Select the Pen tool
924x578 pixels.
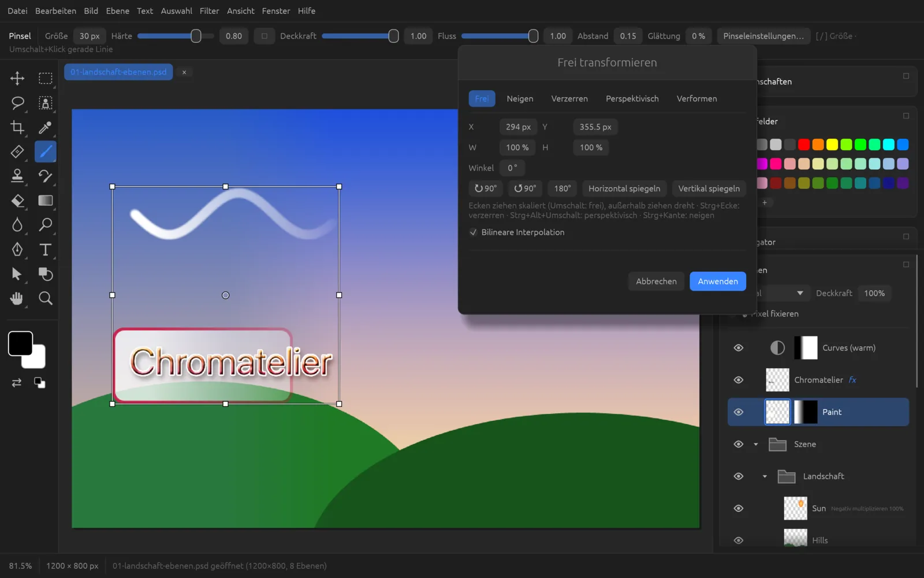click(x=17, y=249)
